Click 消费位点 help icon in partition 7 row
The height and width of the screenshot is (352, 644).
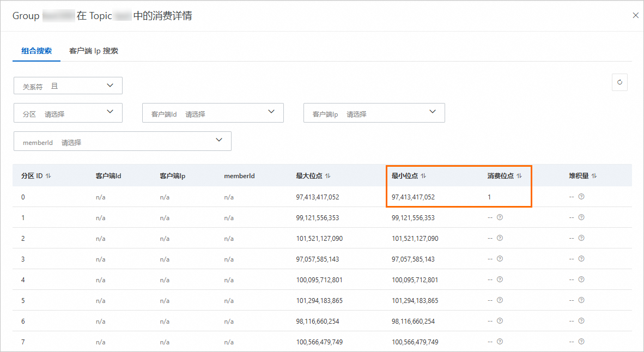pyautogui.click(x=500, y=341)
